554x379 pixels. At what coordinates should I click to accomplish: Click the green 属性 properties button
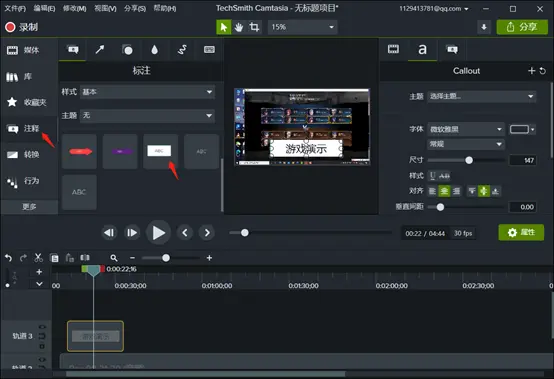[521, 232]
